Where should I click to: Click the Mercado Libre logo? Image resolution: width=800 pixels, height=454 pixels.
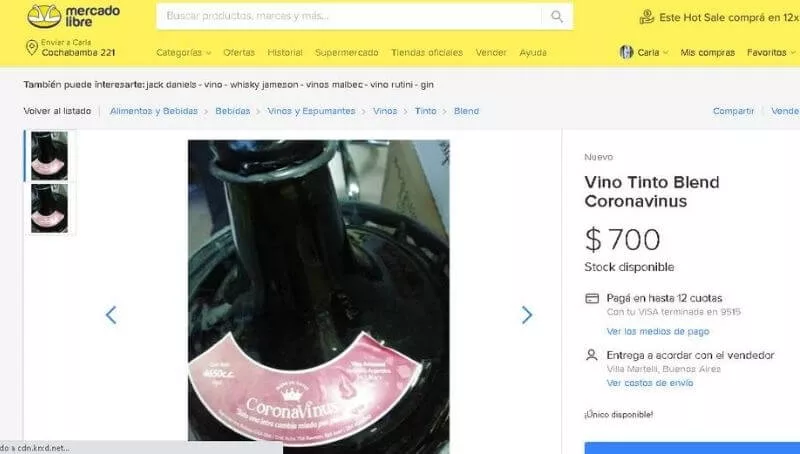click(73, 16)
